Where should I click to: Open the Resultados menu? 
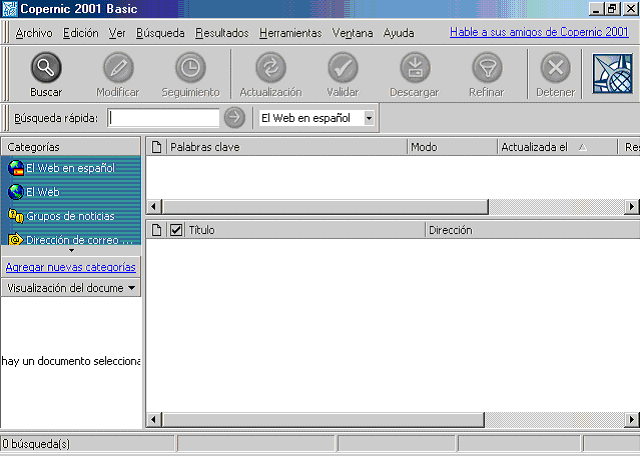click(x=222, y=33)
